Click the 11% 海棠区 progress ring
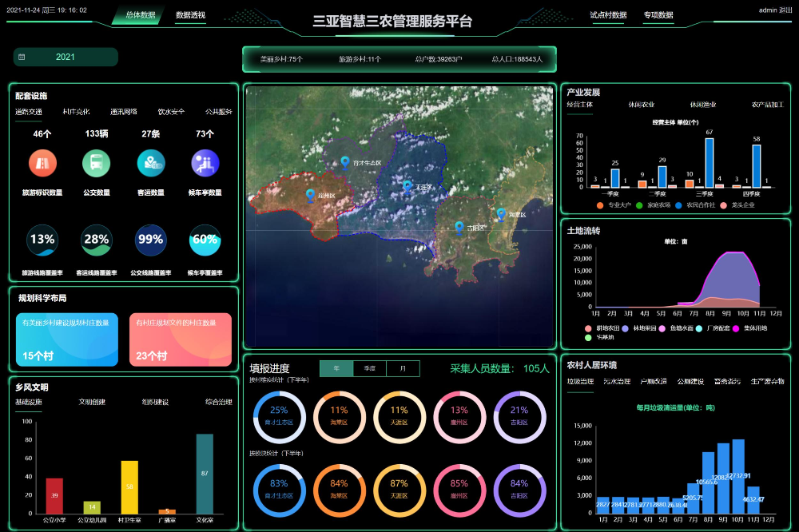This screenshot has width=799, height=532. pos(340,417)
